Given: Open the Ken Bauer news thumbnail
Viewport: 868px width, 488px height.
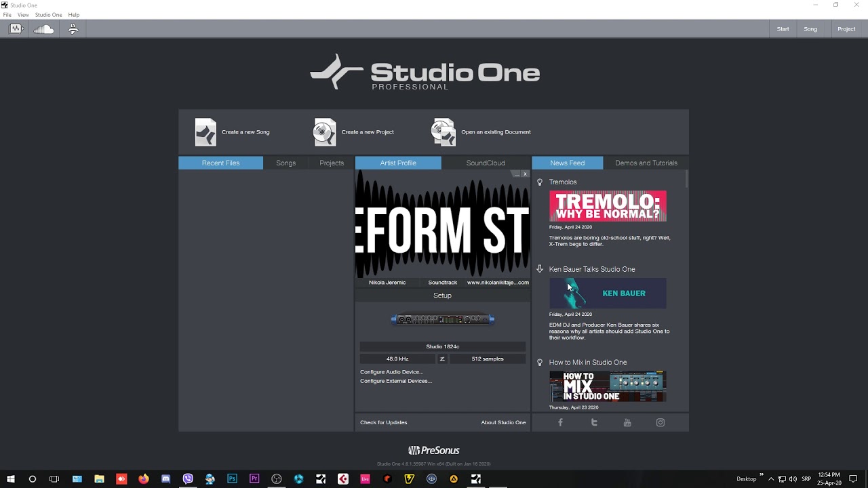Looking at the screenshot, I should 608,293.
